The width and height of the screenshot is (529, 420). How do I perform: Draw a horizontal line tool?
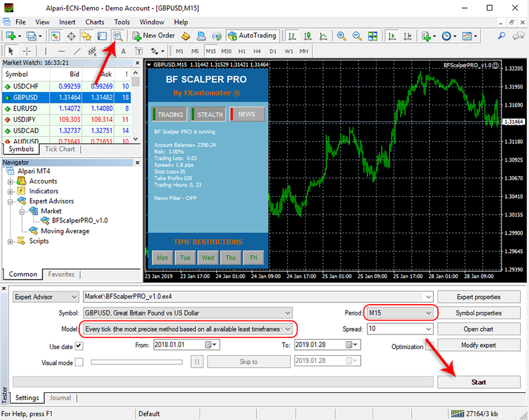tap(61, 51)
